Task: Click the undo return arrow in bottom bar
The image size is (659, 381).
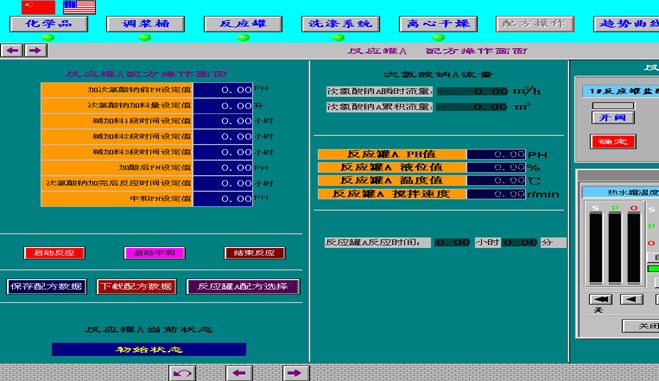Action: pyautogui.click(x=182, y=373)
